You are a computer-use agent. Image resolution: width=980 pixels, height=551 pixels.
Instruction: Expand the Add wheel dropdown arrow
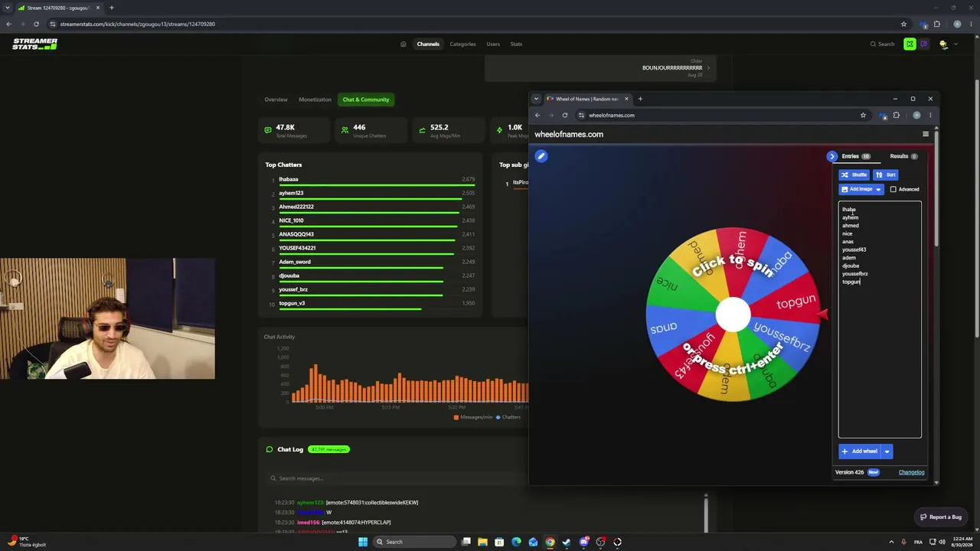pos(887,452)
